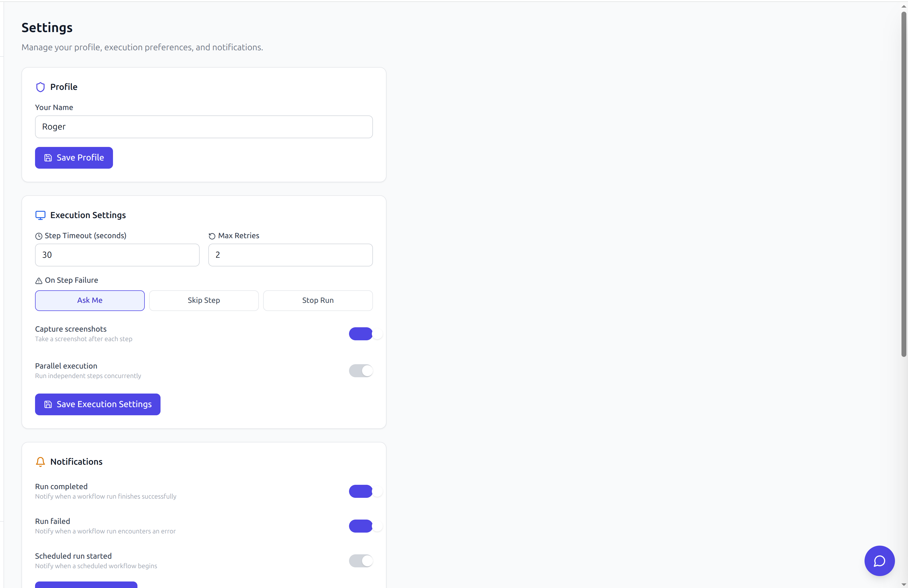Click into the Your Name field

(x=204, y=127)
